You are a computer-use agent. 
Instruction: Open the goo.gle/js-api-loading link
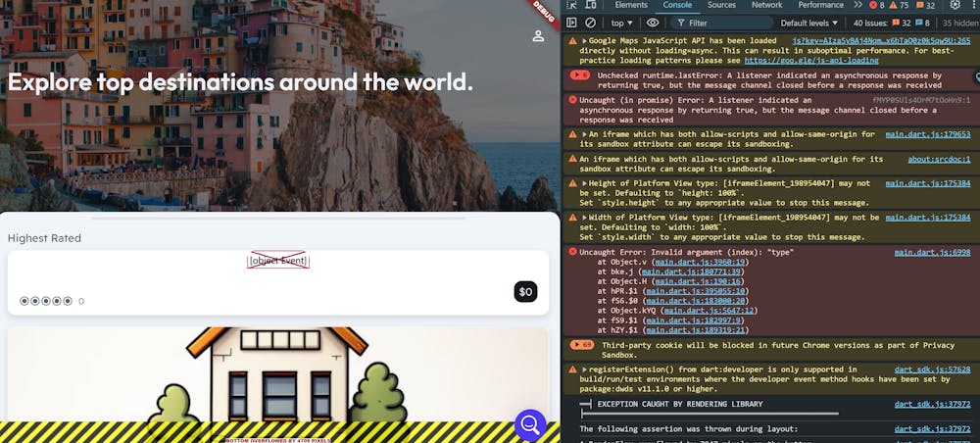(811, 61)
